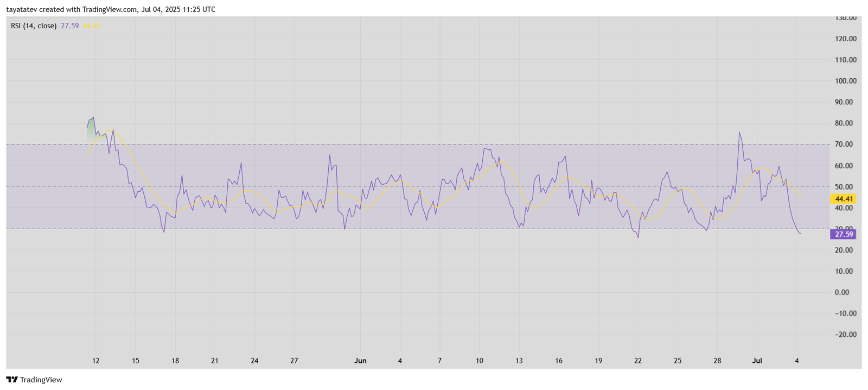Click the 21 date label on time axis

(x=215, y=361)
